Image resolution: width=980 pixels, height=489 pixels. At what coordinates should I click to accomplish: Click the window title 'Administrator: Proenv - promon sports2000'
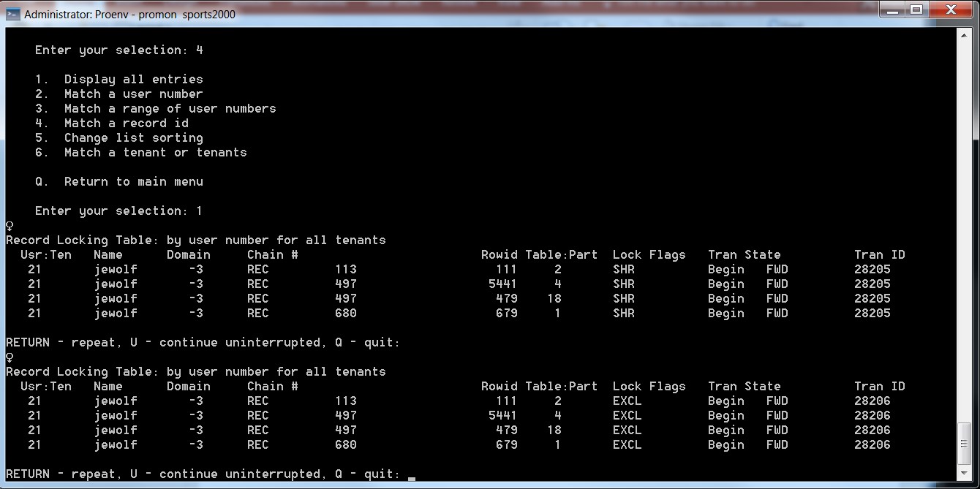[x=130, y=14]
